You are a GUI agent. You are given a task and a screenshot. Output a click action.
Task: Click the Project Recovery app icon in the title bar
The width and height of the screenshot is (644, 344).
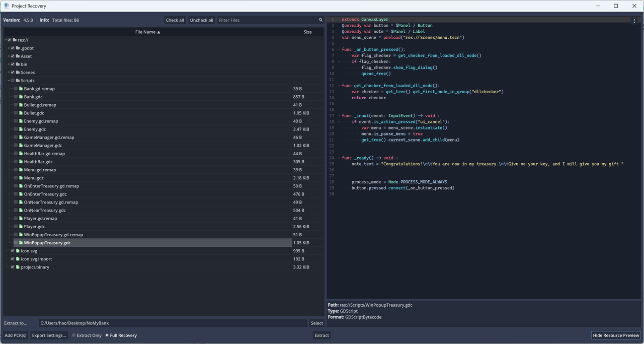click(6, 6)
